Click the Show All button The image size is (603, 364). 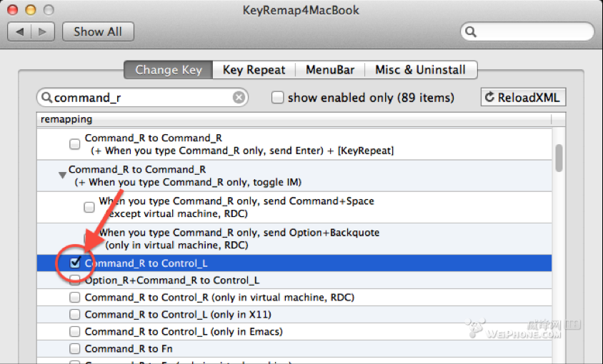click(98, 31)
